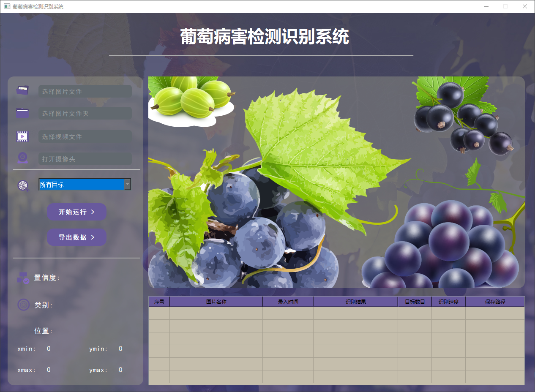The width and height of the screenshot is (535, 392).
Task: Click the 识别速度 column header
Action: coord(449,302)
